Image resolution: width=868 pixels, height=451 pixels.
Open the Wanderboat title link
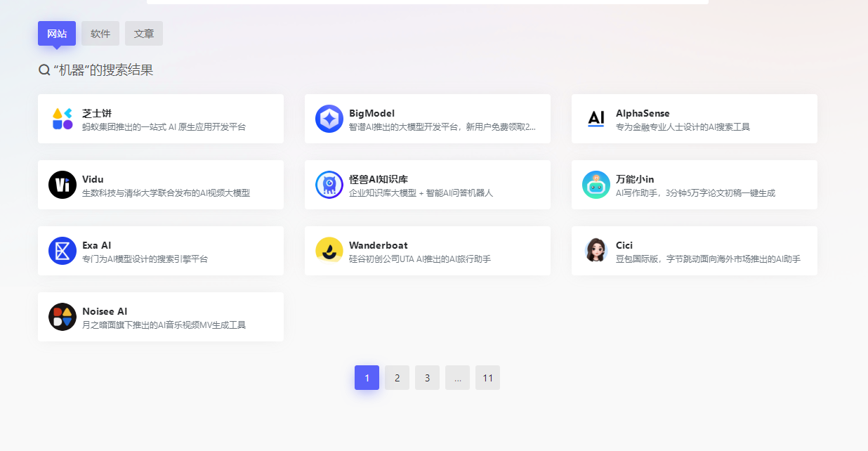click(378, 245)
